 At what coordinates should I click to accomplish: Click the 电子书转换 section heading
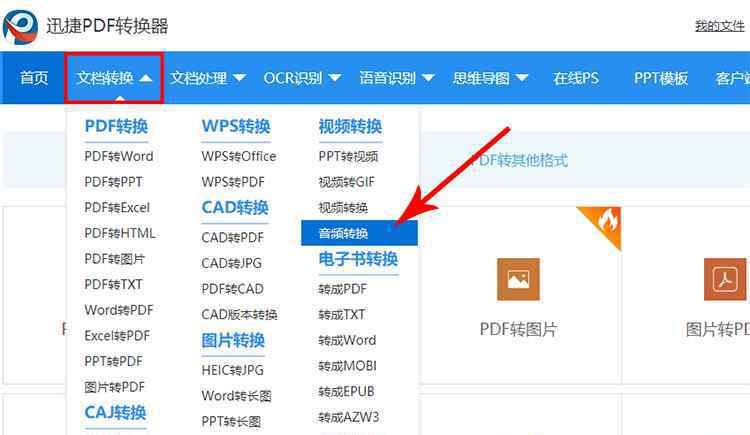358,259
